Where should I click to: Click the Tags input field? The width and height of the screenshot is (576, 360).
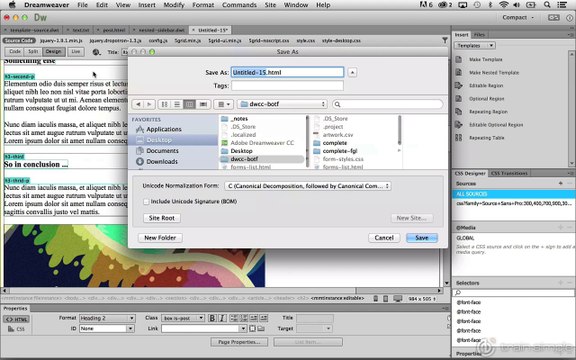pyautogui.click(x=287, y=86)
